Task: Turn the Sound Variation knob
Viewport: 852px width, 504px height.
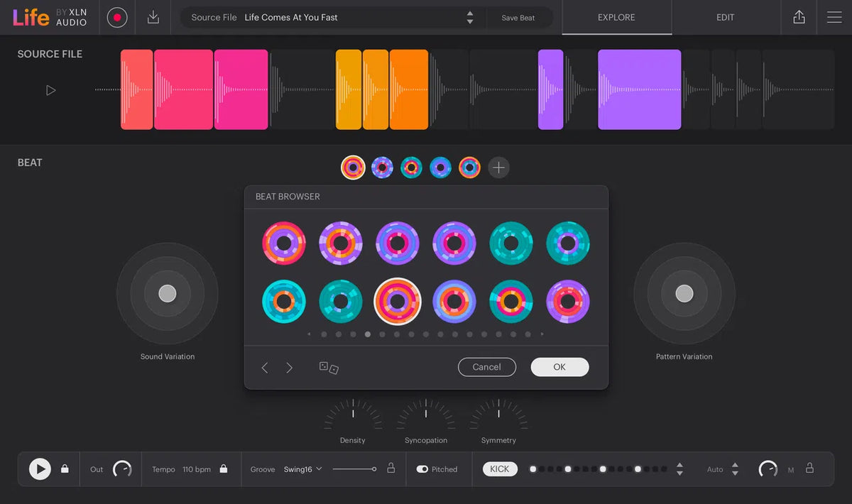Action: pos(167,294)
